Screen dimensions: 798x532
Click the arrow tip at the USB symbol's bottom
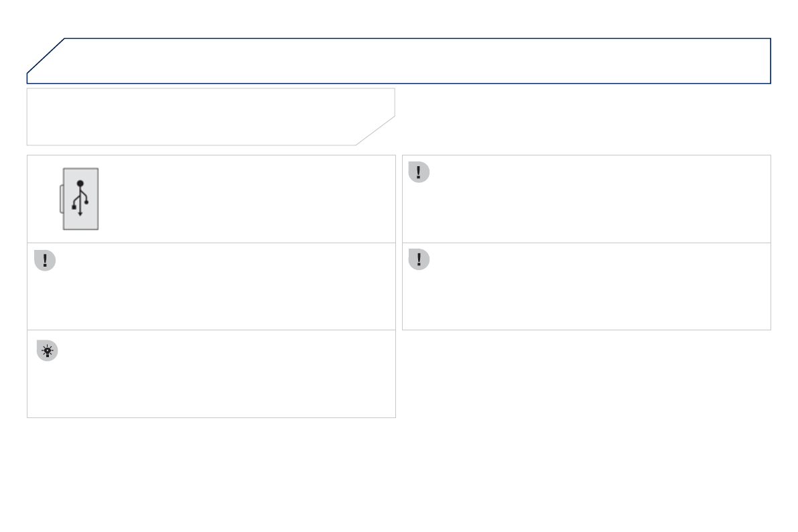click(x=80, y=214)
